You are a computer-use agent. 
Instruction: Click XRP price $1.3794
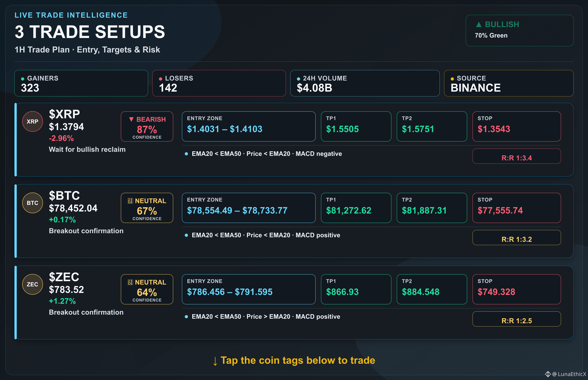66,127
